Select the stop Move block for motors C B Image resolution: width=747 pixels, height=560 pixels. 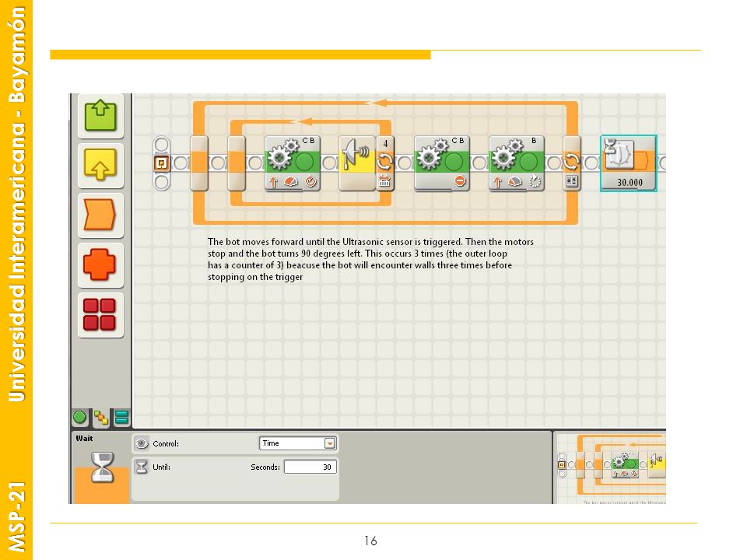click(442, 163)
